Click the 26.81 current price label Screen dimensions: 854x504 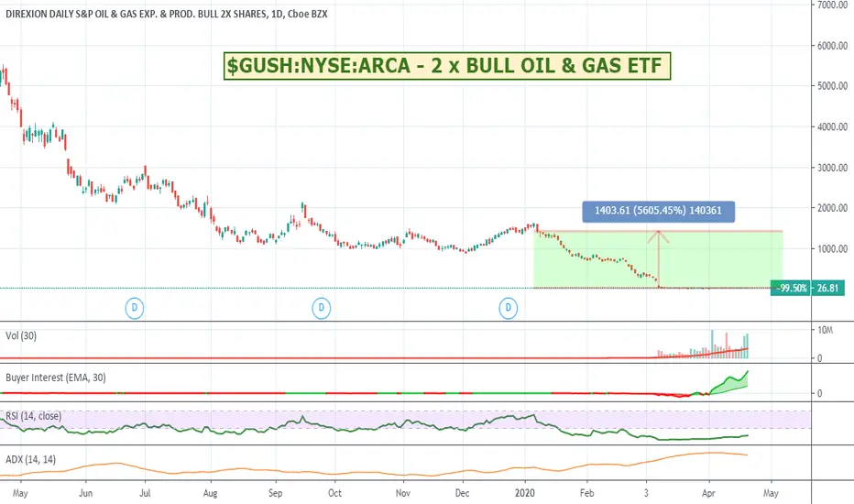tap(827, 289)
